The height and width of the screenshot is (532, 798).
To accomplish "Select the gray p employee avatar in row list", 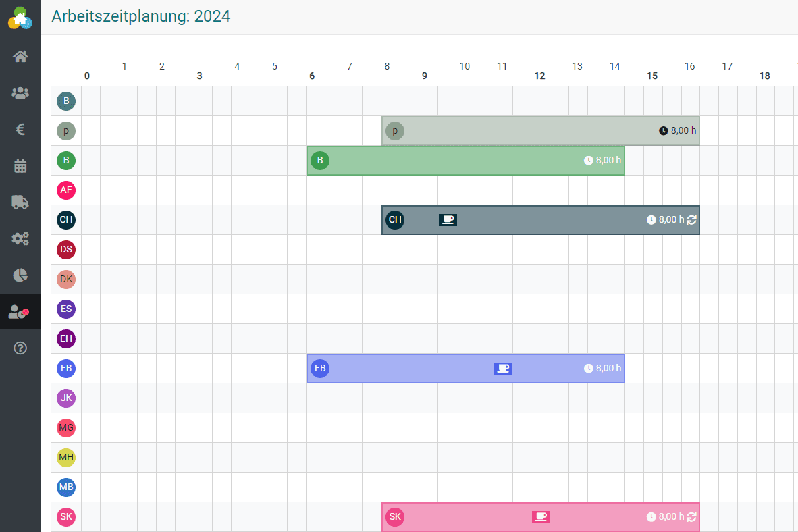I will click(x=66, y=131).
